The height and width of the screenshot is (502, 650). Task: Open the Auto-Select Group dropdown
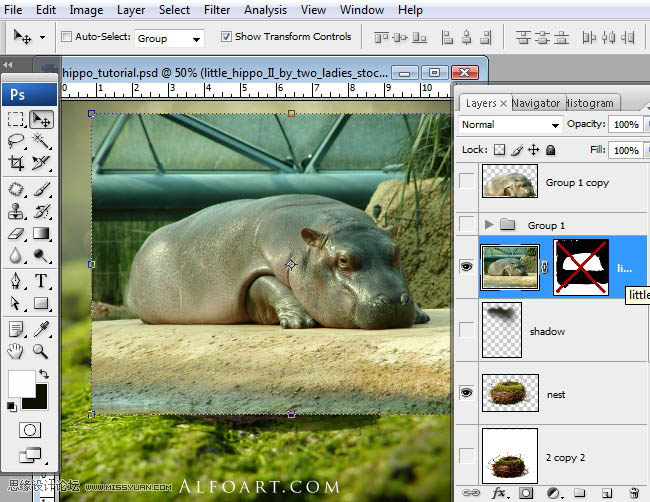coord(168,38)
